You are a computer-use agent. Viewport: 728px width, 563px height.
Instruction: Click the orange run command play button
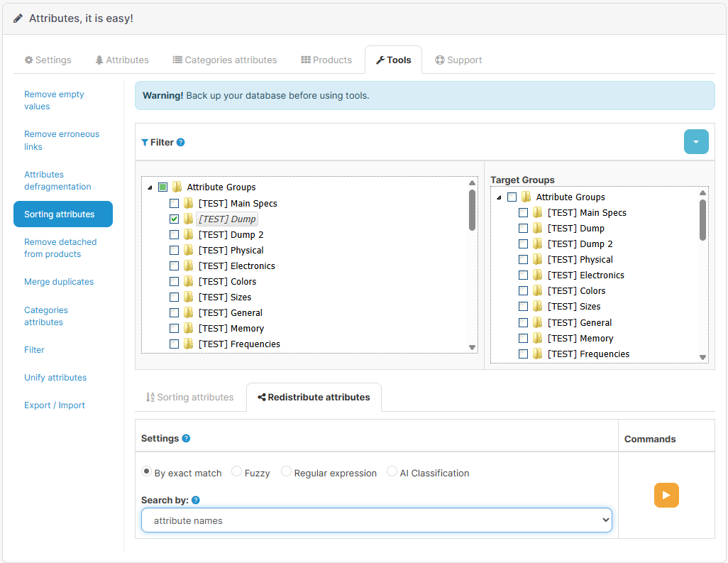click(666, 495)
